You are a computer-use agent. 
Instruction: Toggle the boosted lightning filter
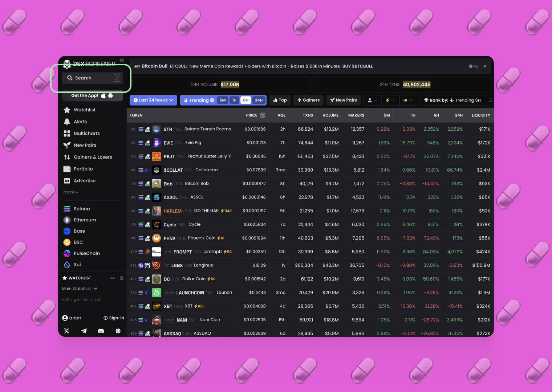tap(390, 100)
